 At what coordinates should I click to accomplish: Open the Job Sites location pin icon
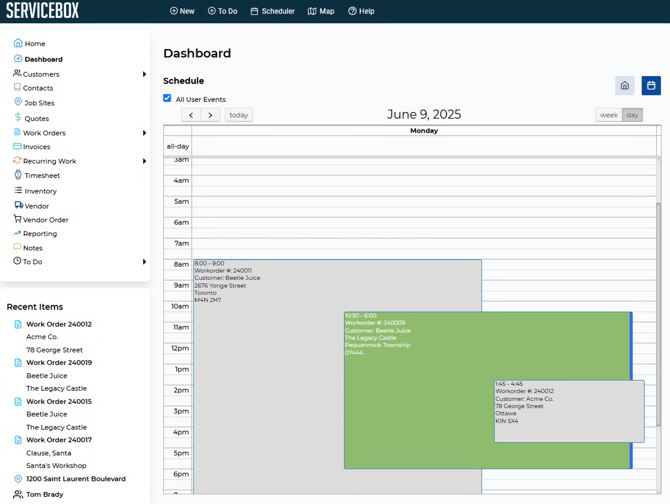[18, 102]
